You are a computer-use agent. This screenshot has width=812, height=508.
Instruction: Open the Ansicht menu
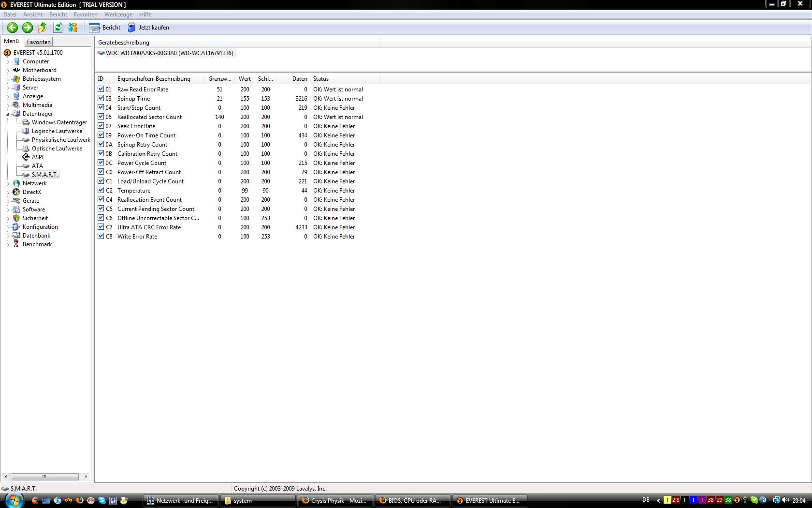[33, 15]
